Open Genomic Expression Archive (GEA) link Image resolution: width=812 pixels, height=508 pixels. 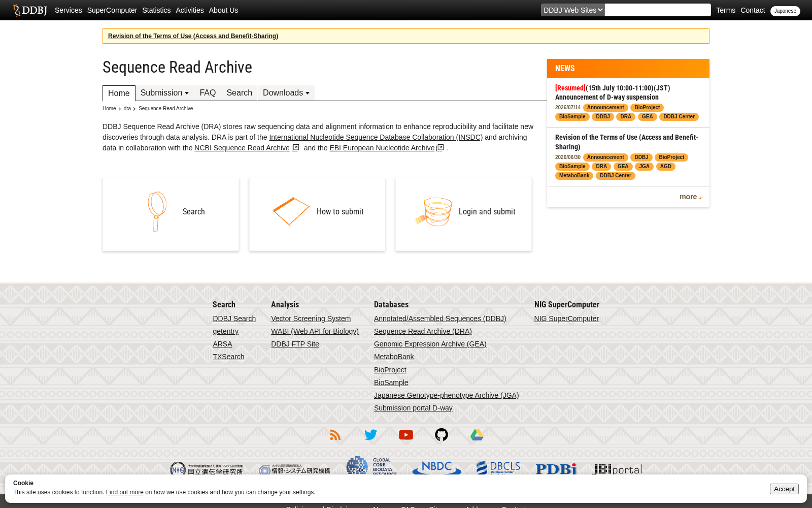(x=430, y=344)
